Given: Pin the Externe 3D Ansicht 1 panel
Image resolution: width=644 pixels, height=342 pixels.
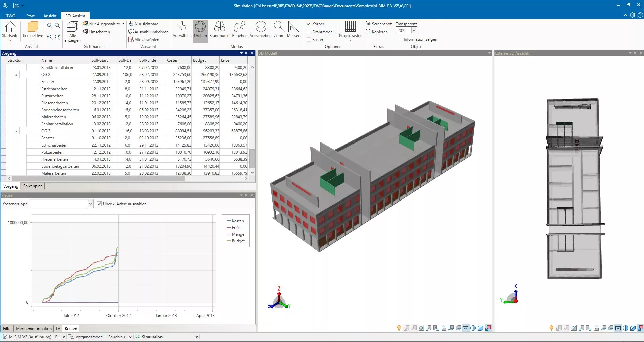Looking at the screenshot, I should pos(635,53).
